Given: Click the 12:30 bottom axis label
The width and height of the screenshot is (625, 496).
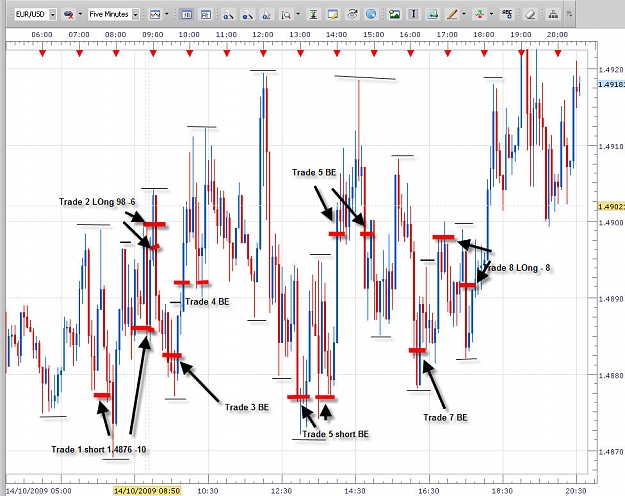Looking at the screenshot, I should point(281,490).
